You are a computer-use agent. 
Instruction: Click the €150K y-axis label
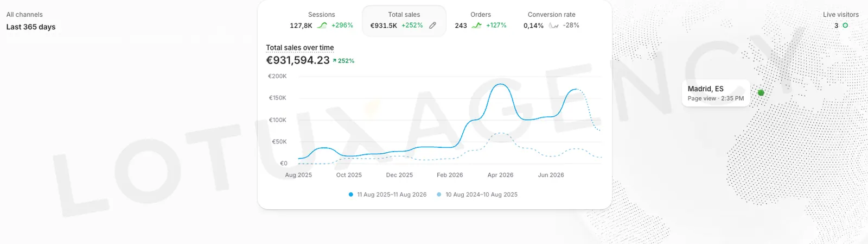pyautogui.click(x=278, y=98)
